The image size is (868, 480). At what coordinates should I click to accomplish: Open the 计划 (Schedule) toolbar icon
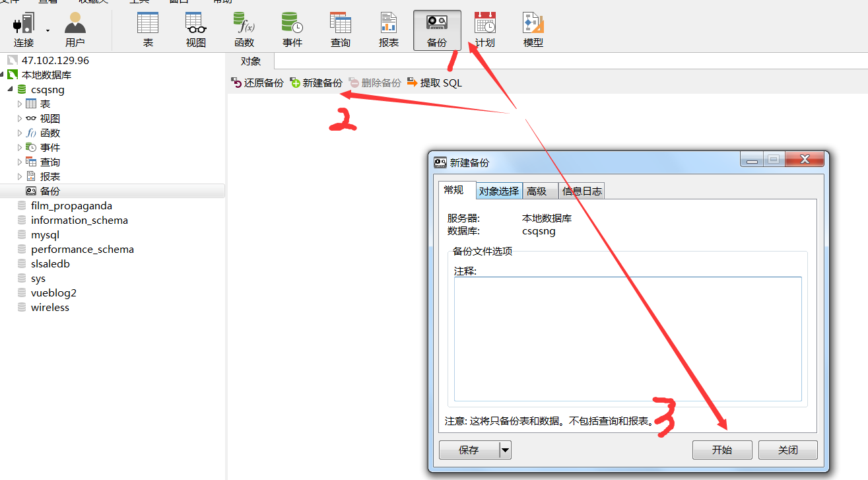(x=485, y=30)
